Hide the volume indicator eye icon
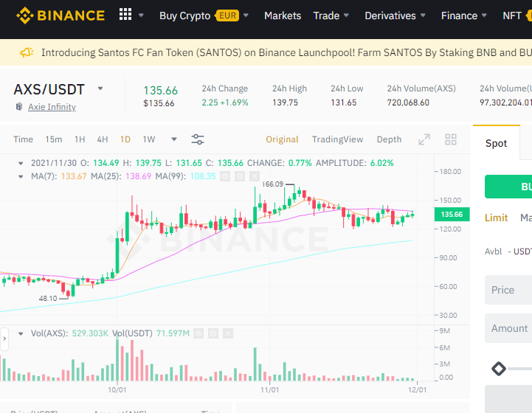 coord(198,333)
